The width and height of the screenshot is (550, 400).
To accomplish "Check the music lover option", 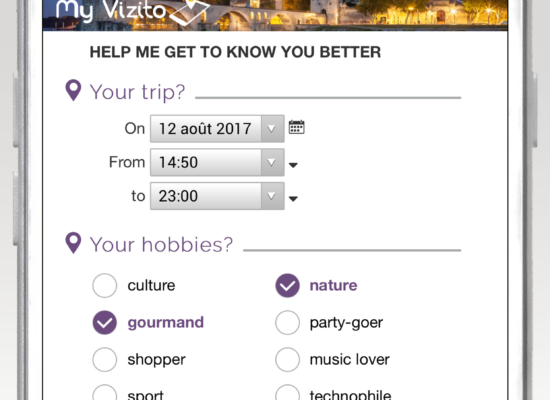I will click(287, 360).
